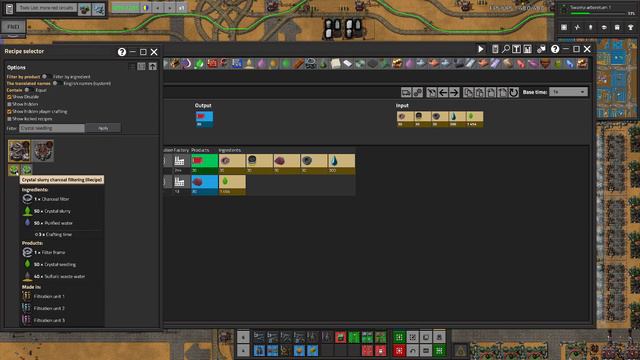Select first blue quickbar slot

point(259,351)
